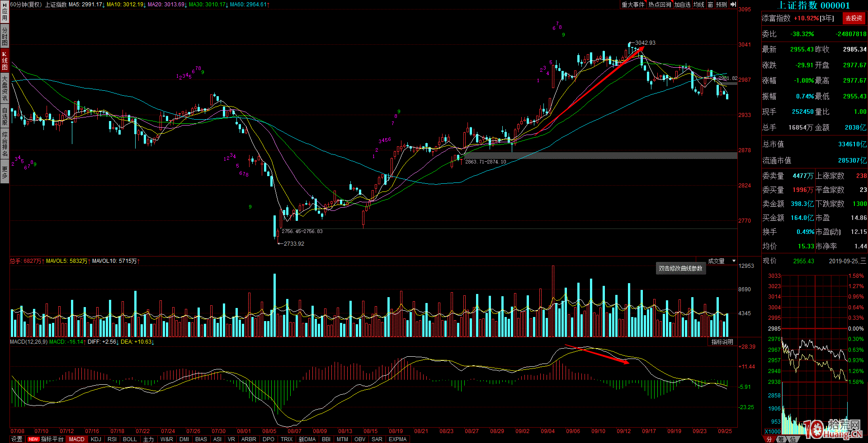868x443 pixels.
Task: Select the BIAS indicator tab
Action: [201, 439]
